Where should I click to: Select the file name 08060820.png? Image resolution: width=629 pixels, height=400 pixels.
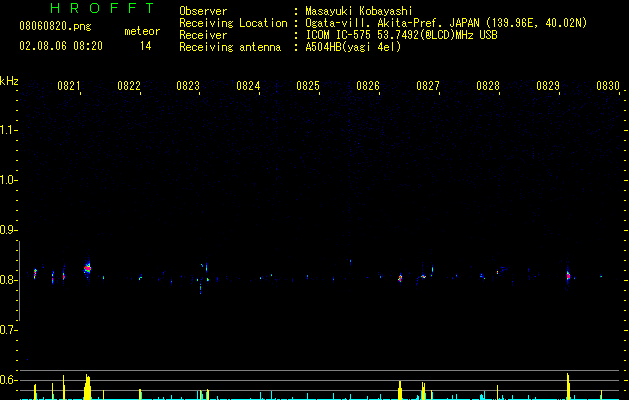click(x=55, y=27)
